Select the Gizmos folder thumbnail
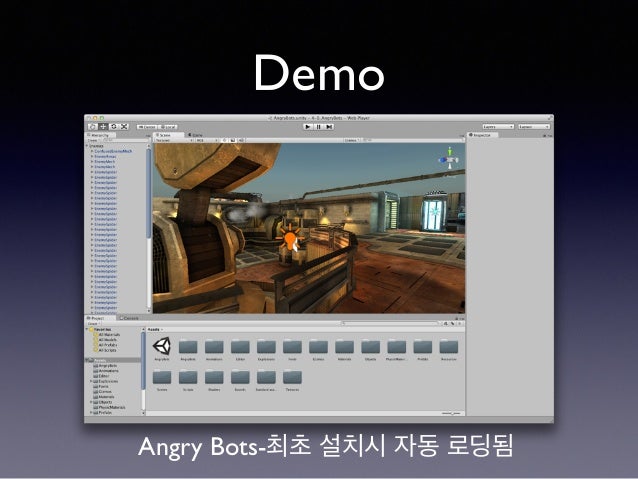638x479 pixels. point(318,350)
